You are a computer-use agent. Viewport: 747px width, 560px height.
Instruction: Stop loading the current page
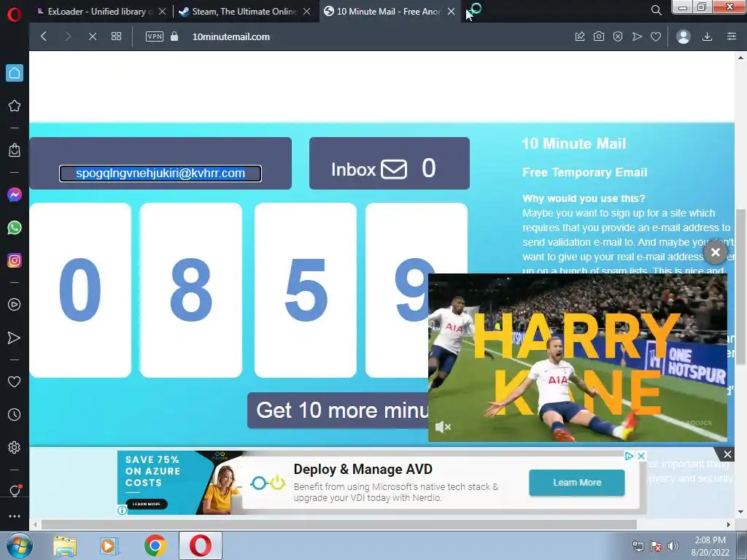pyautogui.click(x=93, y=36)
